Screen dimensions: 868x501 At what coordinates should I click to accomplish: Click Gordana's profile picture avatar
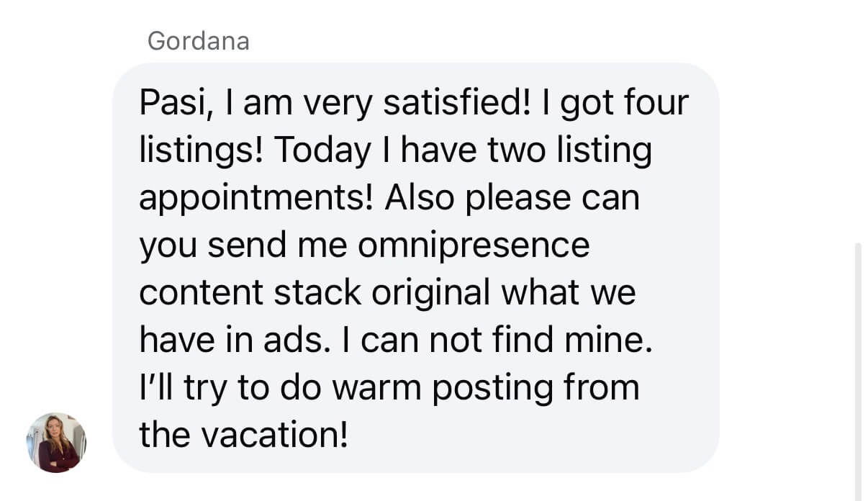click(x=56, y=442)
